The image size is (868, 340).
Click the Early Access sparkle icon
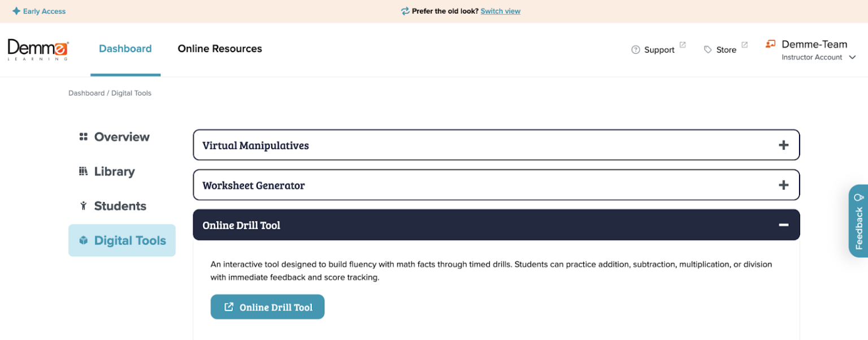[15, 11]
